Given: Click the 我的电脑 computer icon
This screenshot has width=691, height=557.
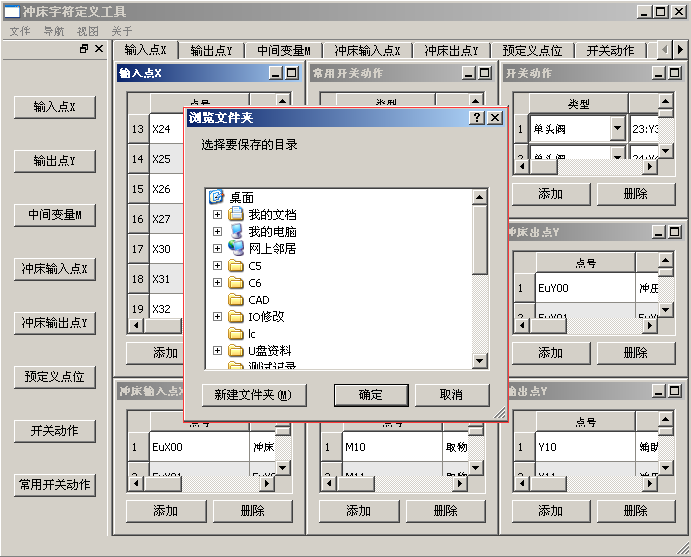Looking at the screenshot, I should [236, 232].
